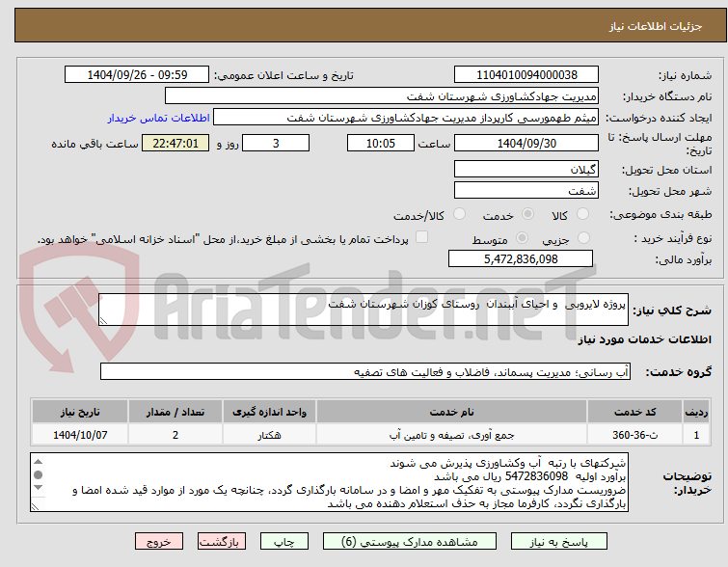This screenshot has width=728, height=567.
Task: Click the تاریخ نیاز column header
Action: click(x=80, y=412)
